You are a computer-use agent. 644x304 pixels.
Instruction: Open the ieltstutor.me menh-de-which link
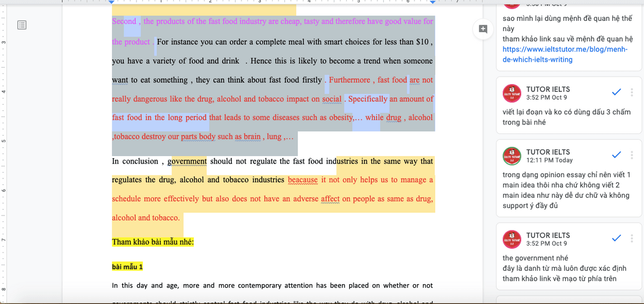(564, 54)
